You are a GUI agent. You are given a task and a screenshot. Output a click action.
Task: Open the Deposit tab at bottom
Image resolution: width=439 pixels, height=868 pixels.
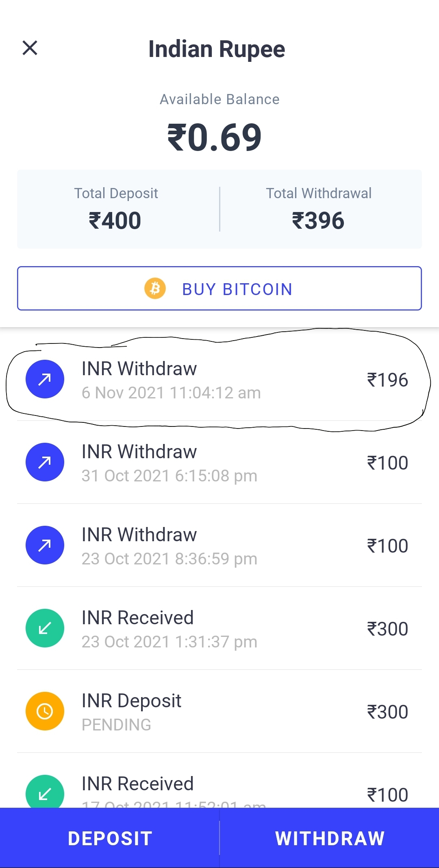click(110, 838)
